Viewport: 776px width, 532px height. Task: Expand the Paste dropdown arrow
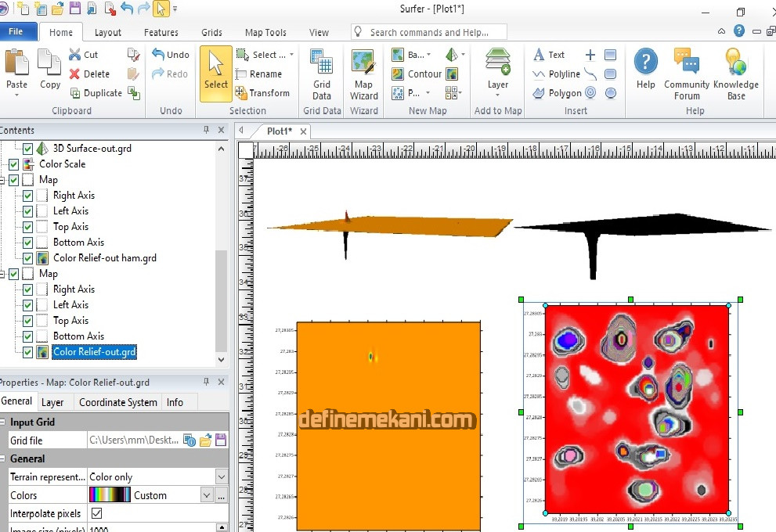[x=16, y=95]
